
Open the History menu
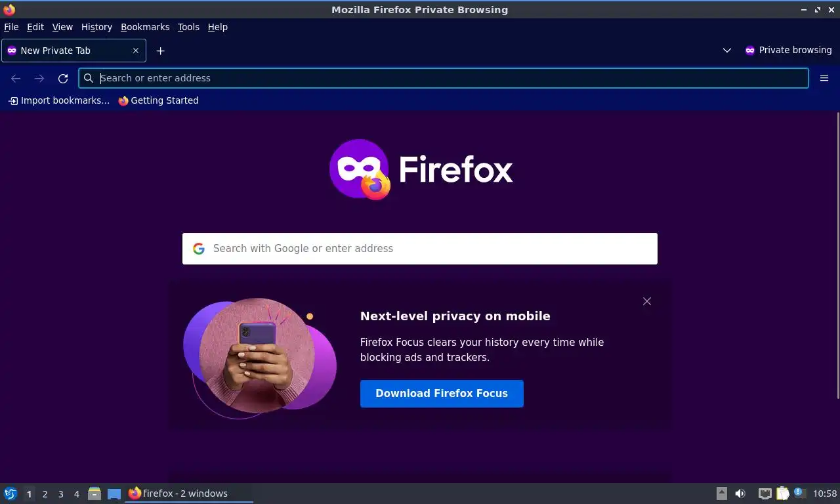[x=96, y=27]
